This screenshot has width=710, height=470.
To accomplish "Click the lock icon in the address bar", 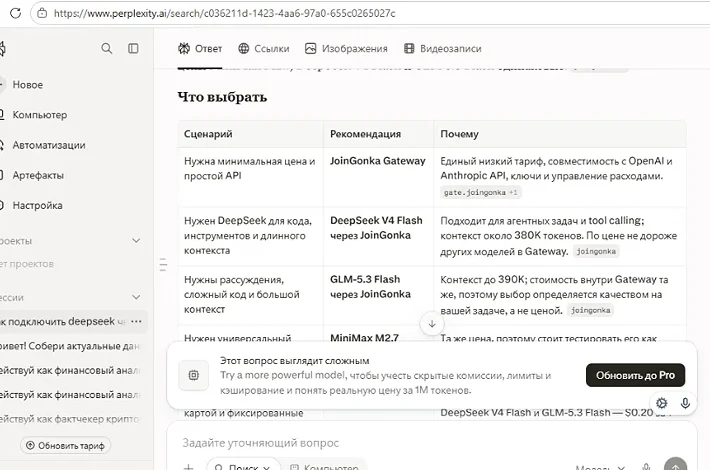I will click(x=42, y=13).
